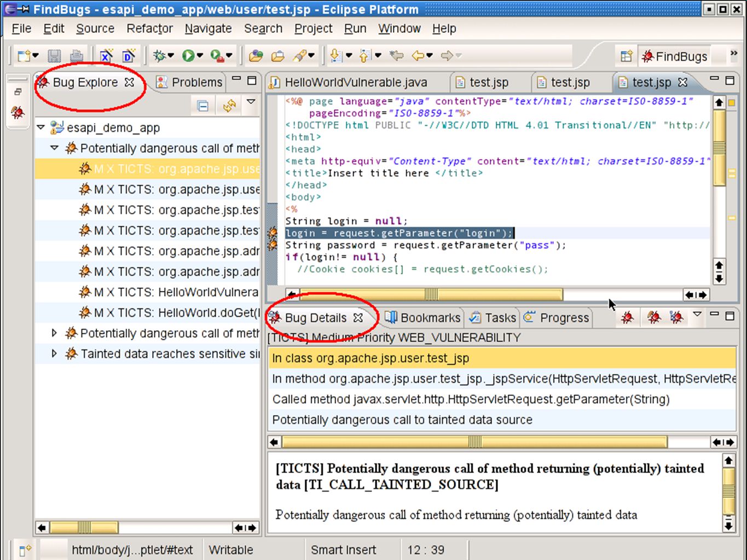Click third bug icon in Bug Details toolbar

pos(676,317)
